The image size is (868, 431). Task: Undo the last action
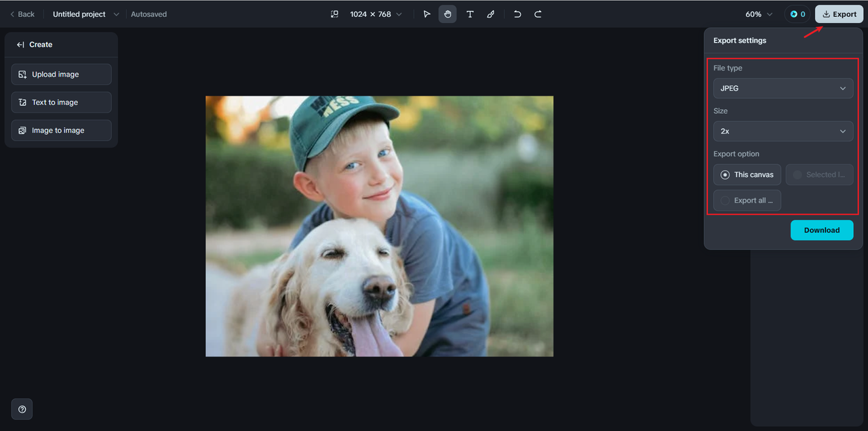[x=517, y=14]
